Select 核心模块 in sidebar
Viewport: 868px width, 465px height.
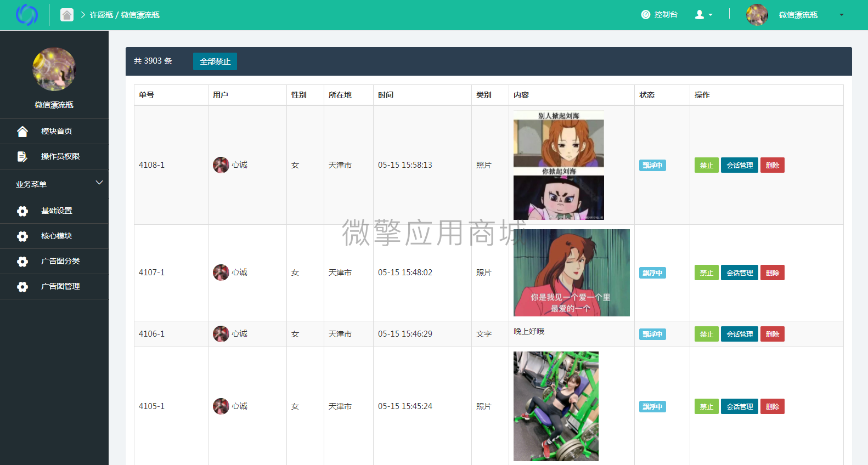point(54,236)
